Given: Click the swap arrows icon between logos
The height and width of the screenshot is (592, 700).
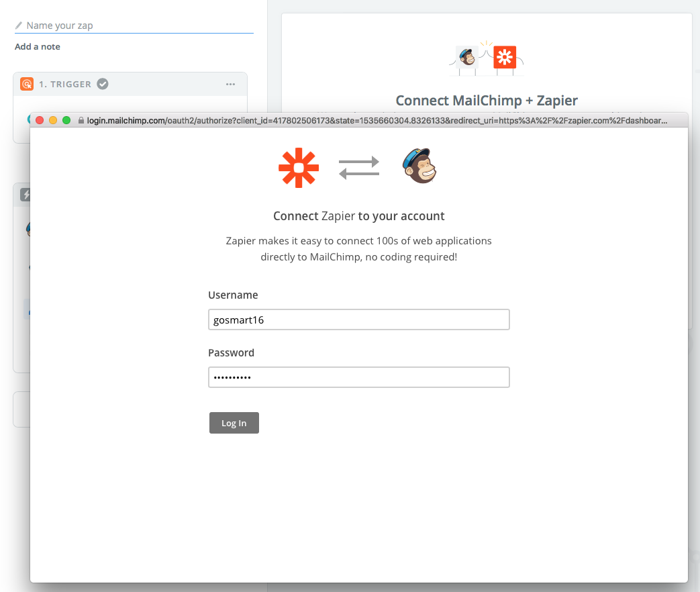Looking at the screenshot, I should pos(359,168).
